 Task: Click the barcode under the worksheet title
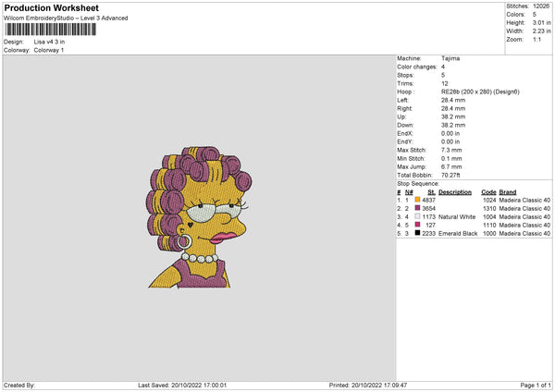51,30
